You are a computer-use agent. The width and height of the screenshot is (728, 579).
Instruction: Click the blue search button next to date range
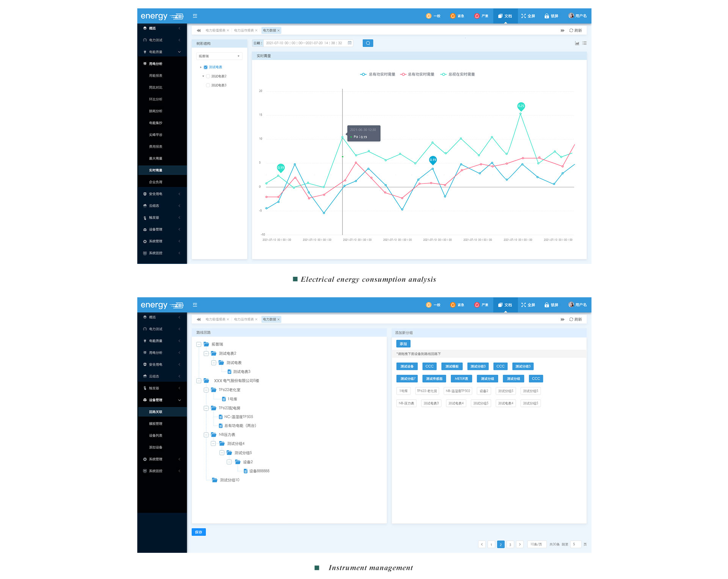pos(368,43)
